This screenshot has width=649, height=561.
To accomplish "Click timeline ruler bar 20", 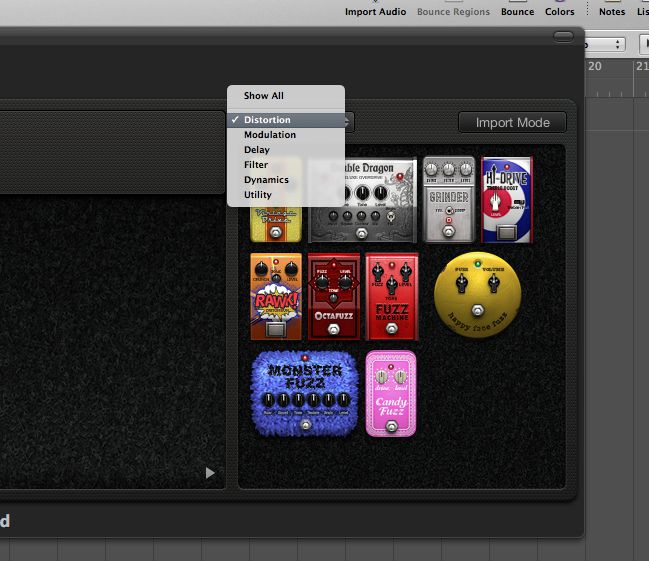I will [x=595, y=66].
